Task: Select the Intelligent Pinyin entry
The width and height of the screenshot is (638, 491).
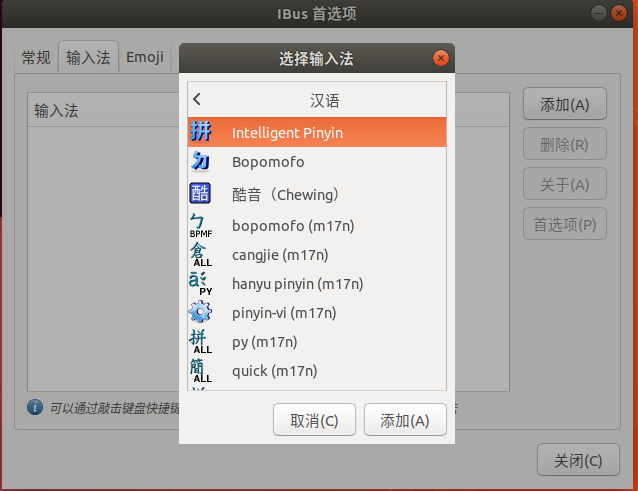Action: pos(317,132)
